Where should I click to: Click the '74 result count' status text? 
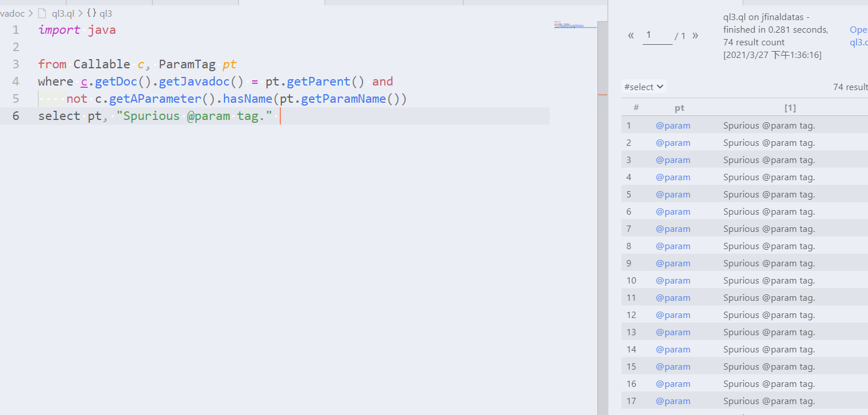coord(754,42)
